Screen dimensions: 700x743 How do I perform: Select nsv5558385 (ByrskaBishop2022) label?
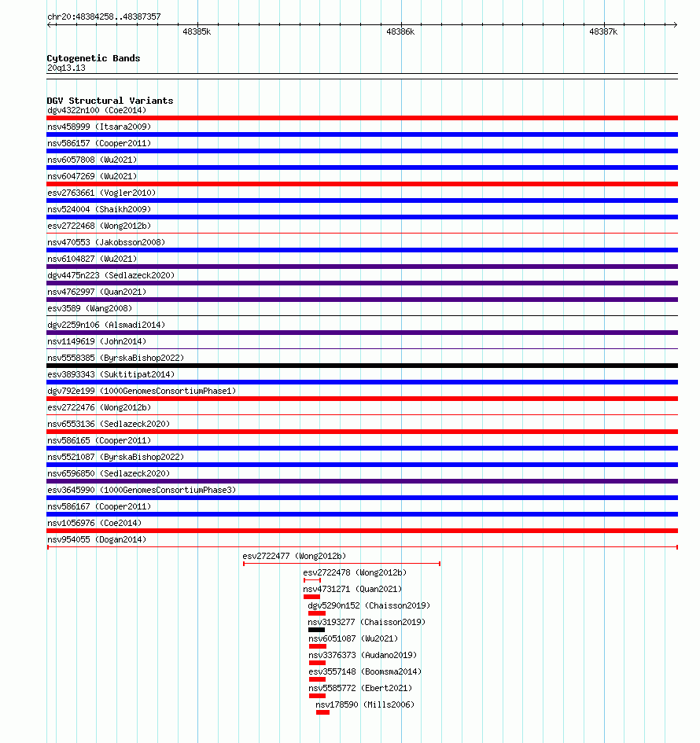tap(116, 359)
